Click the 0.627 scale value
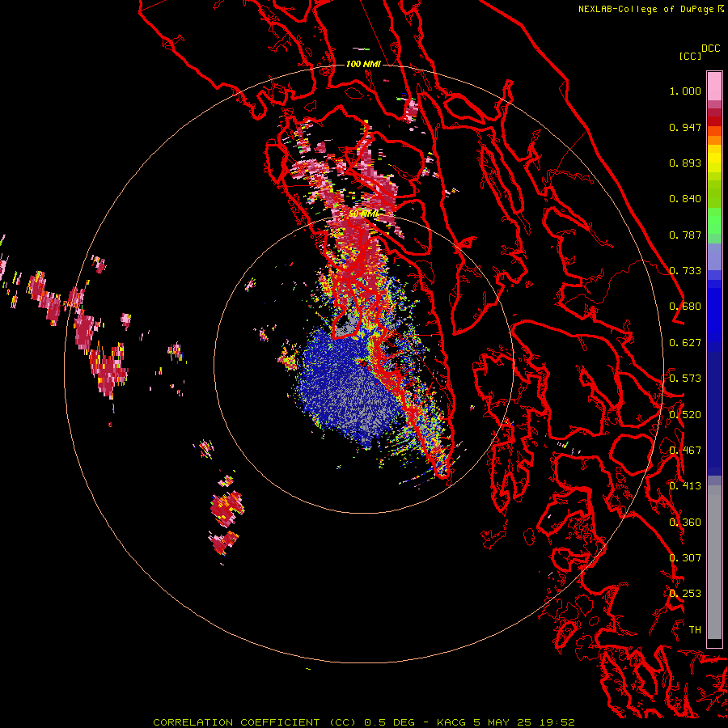This screenshot has width=728, height=728. [685, 343]
